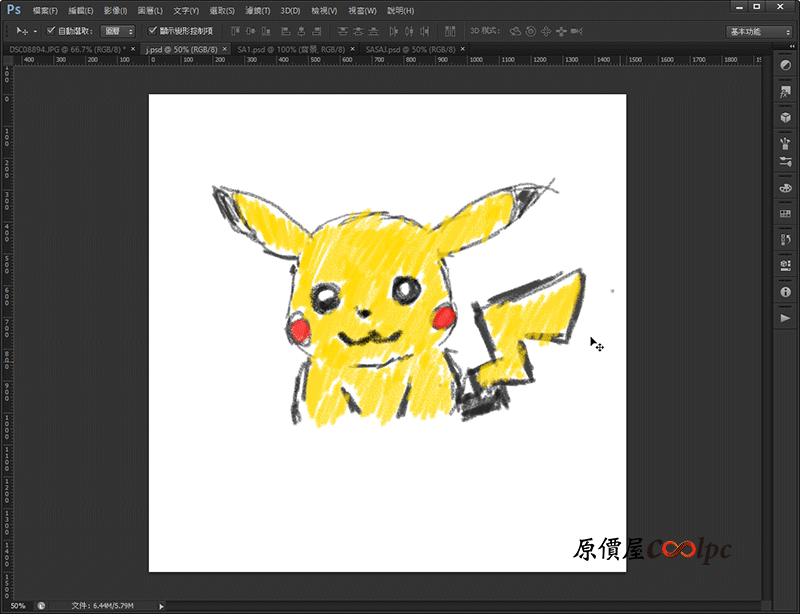Switch to the SA1.psd document tab
The width and height of the screenshot is (800, 614).
(x=291, y=50)
